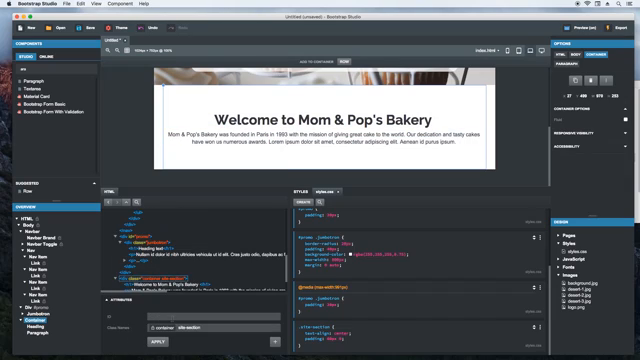
Task: Select the Paragraph options breadcrumb tab
Action: pyautogui.click(x=567, y=64)
